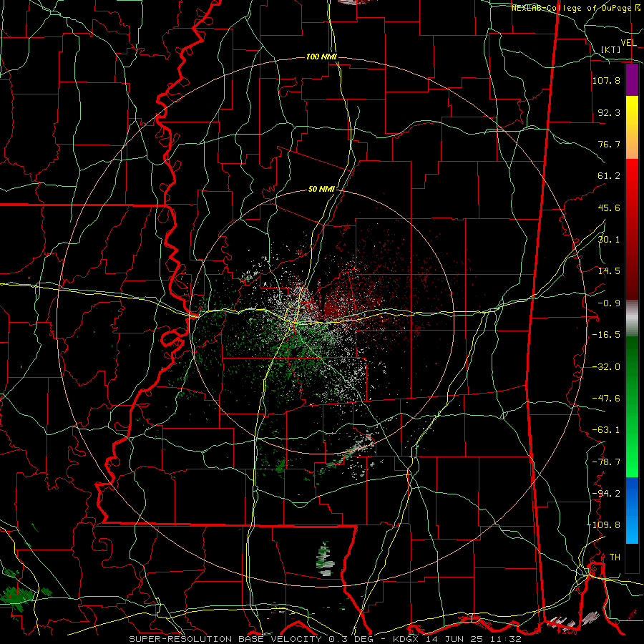Click the 100 NMI range ring label
Viewport: 644px width, 644px height.
pyautogui.click(x=321, y=57)
